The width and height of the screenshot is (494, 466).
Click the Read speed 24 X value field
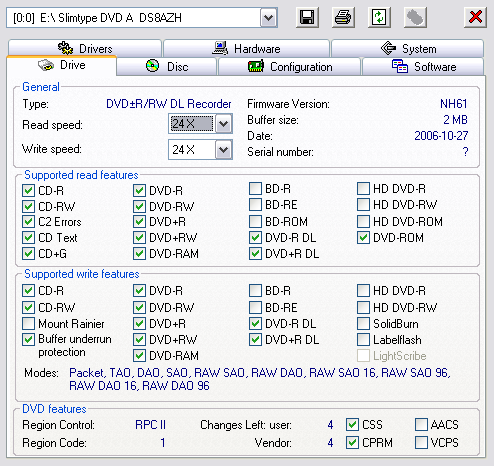point(192,124)
